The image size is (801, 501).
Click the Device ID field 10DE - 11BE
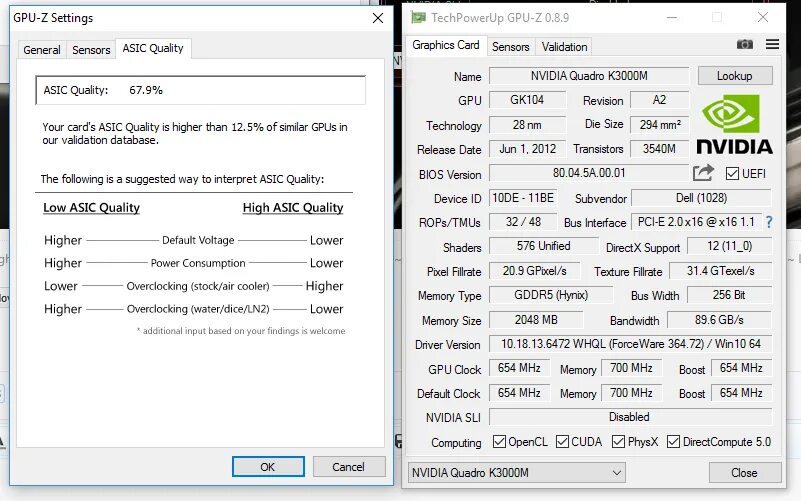click(523, 198)
